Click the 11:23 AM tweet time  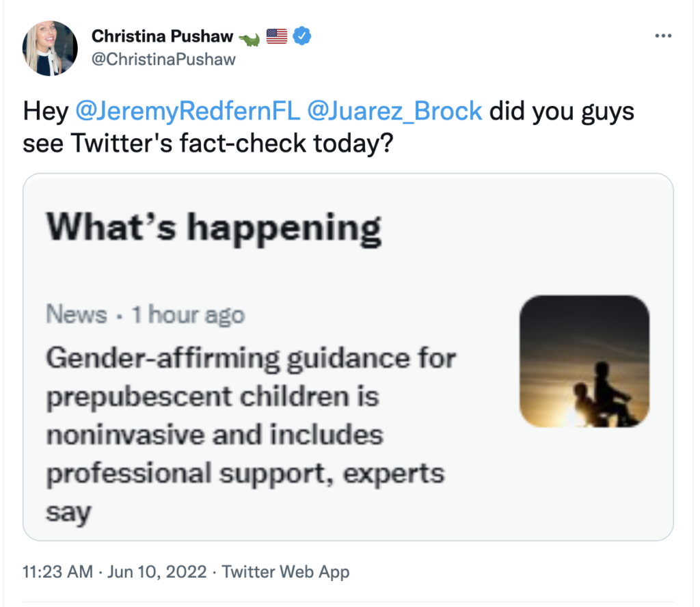[x=57, y=571]
